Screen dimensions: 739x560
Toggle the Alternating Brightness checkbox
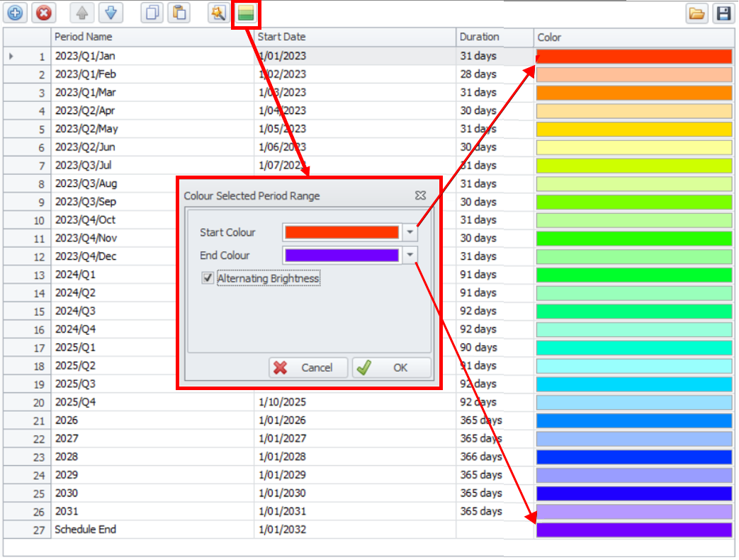point(208,279)
